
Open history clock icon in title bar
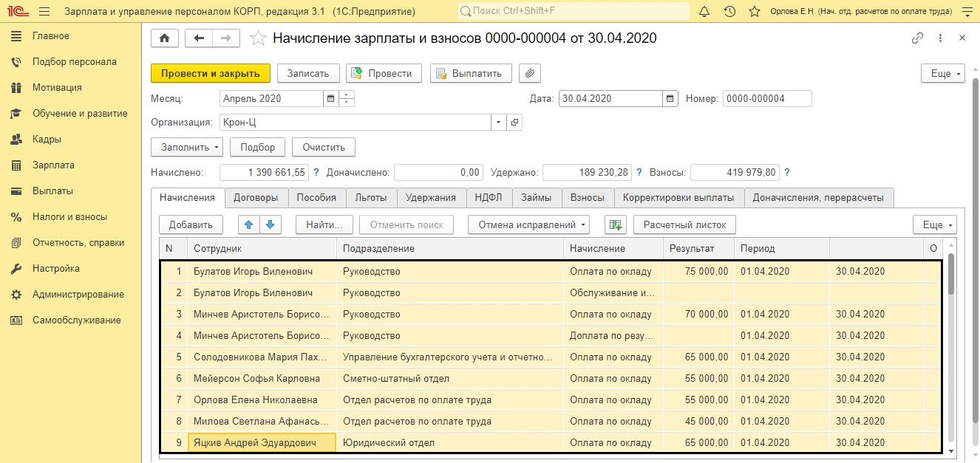(x=729, y=12)
